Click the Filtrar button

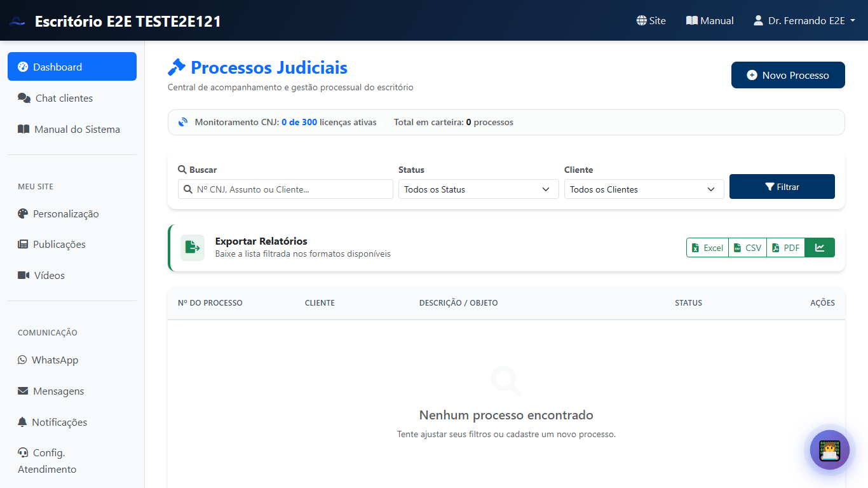(782, 187)
